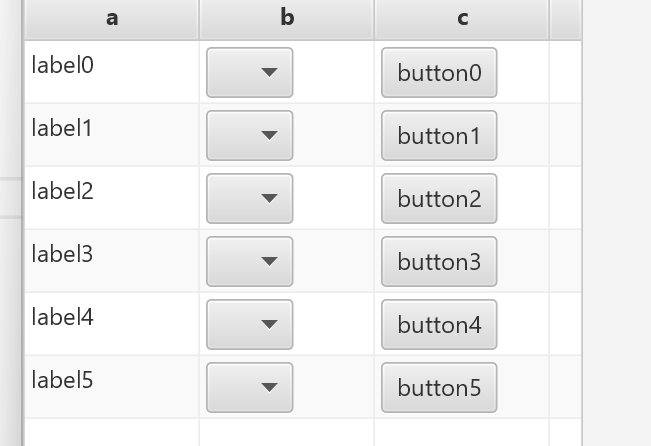Viewport: 651px width, 446px height.
Task: Expand the label5 row dropdown
Action: [x=249, y=388]
